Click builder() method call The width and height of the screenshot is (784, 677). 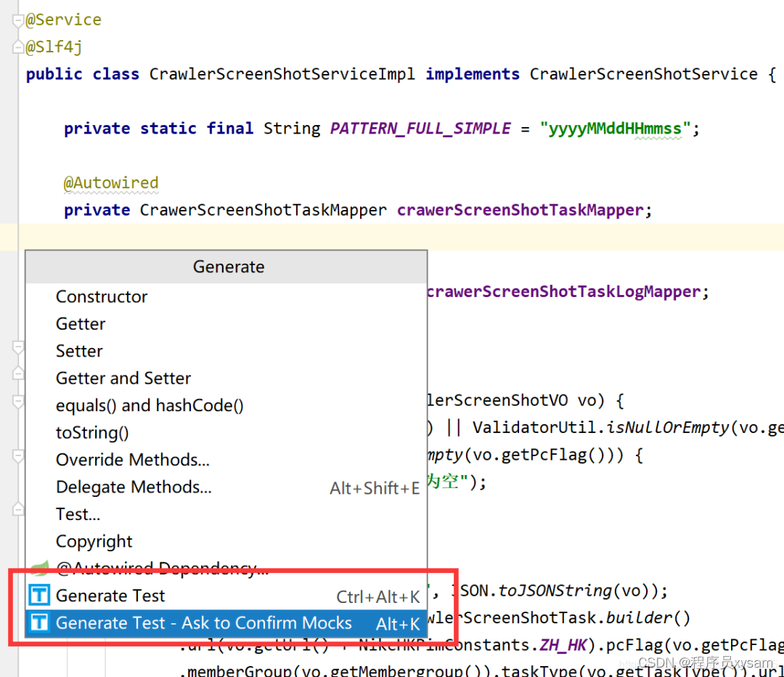point(648,618)
